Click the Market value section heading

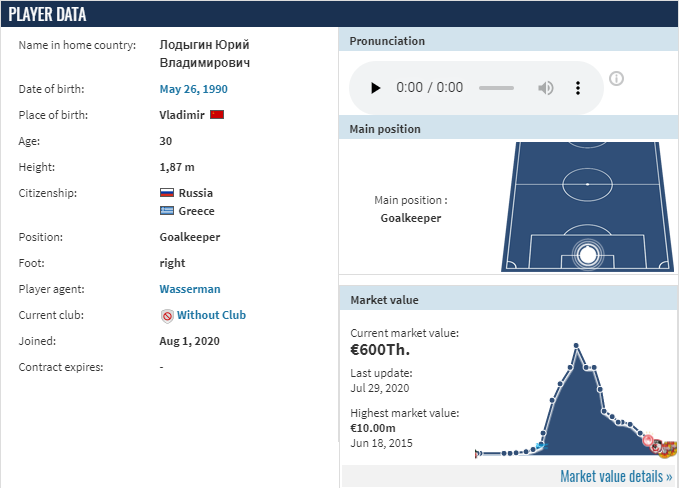click(385, 300)
